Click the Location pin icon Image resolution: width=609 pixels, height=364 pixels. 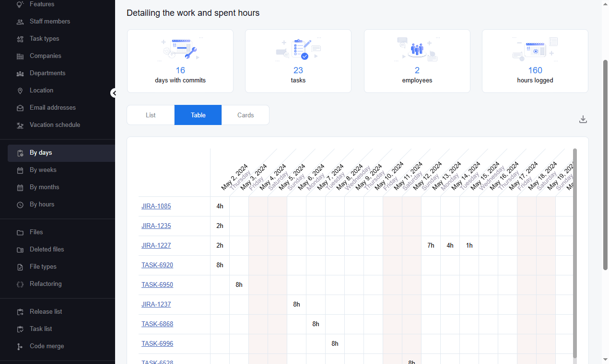tap(20, 91)
